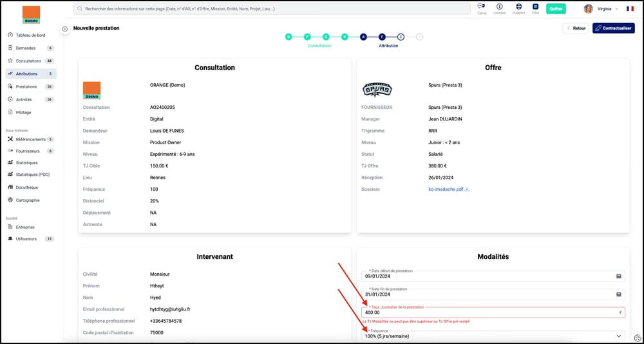This screenshot has width=644, height=344.
Task: Open calendar for Date début de prestation
Action: click(x=619, y=276)
